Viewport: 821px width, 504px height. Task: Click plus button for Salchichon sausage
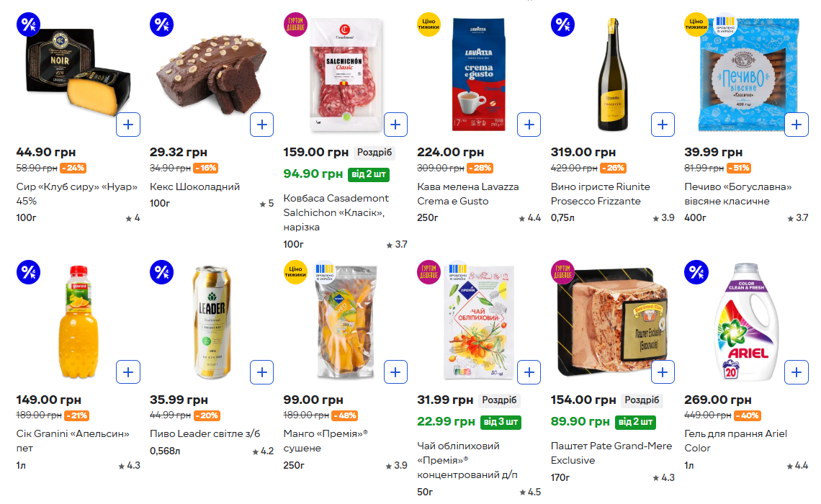point(395,125)
